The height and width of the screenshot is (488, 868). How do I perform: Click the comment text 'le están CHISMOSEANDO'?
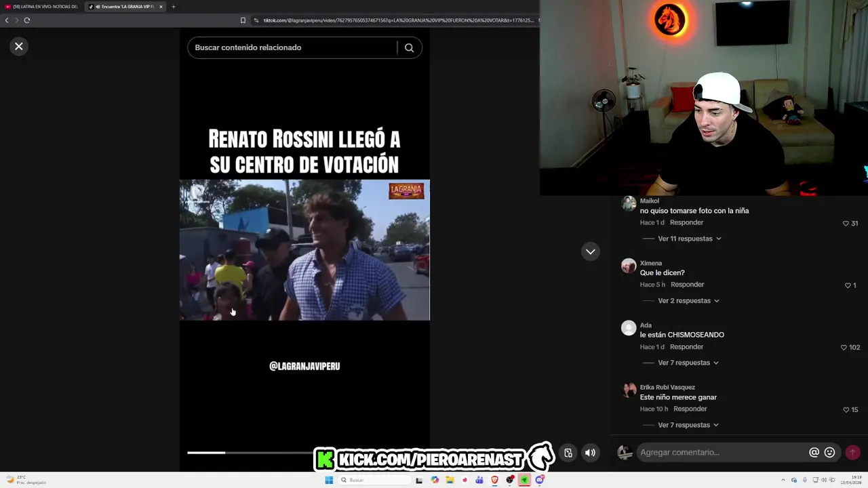coord(682,335)
